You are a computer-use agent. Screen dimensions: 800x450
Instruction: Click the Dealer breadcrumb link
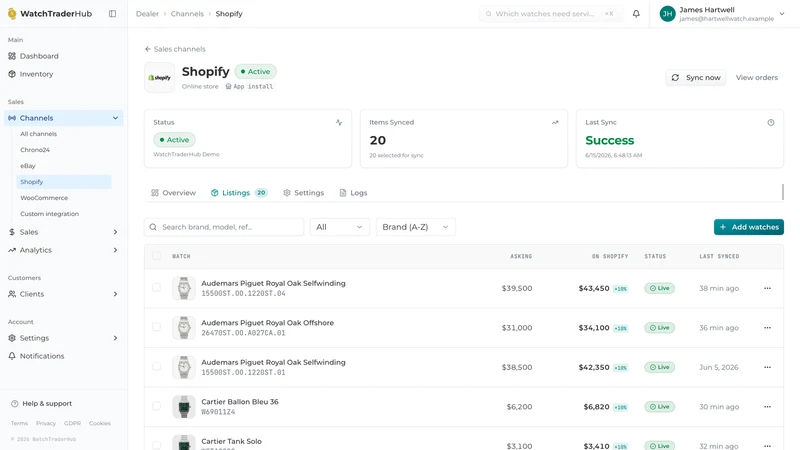click(147, 14)
